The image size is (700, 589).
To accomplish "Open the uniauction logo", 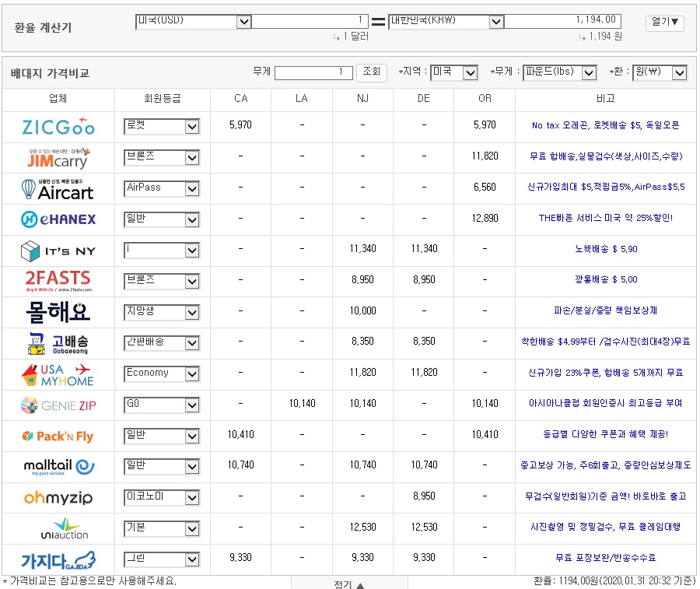I will (x=65, y=529).
